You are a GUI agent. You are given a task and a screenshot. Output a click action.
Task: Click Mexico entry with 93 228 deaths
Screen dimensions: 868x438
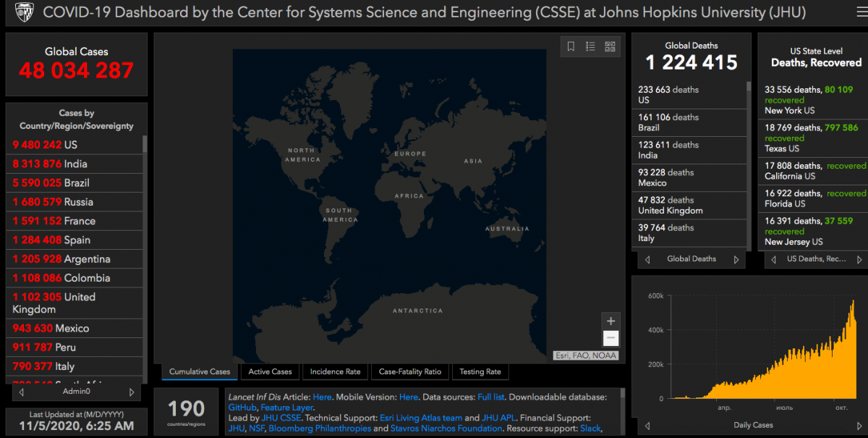coord(689,177)
